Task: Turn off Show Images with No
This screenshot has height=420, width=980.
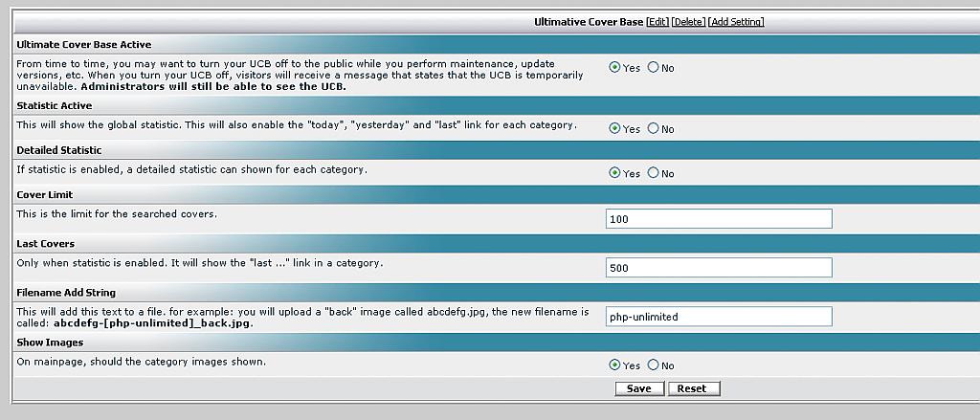Action: 654,365
